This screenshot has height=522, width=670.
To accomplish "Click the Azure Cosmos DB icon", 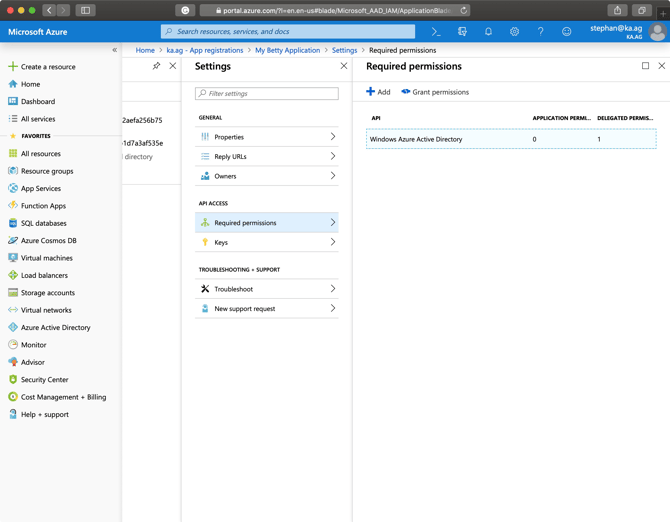I will 13,240.
